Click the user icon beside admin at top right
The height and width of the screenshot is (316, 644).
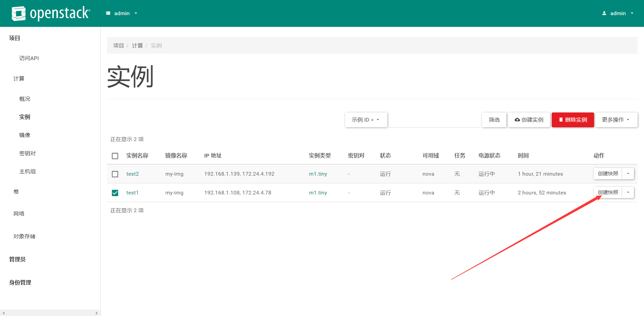point(604,13)
